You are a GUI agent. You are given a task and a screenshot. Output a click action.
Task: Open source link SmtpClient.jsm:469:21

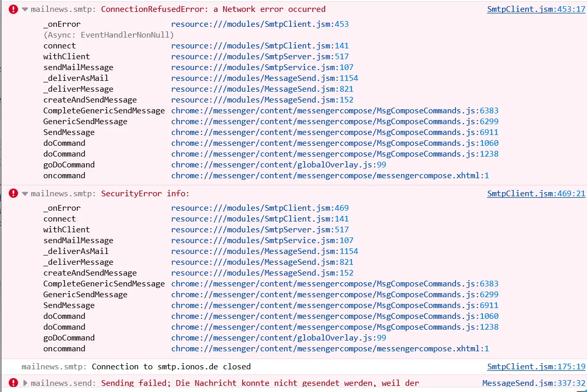536,193
